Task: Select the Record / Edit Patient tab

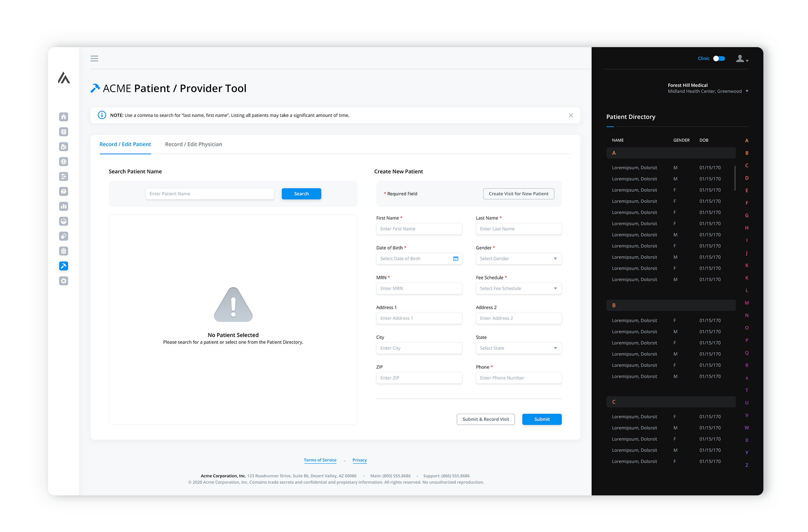Action: point(125,144)
